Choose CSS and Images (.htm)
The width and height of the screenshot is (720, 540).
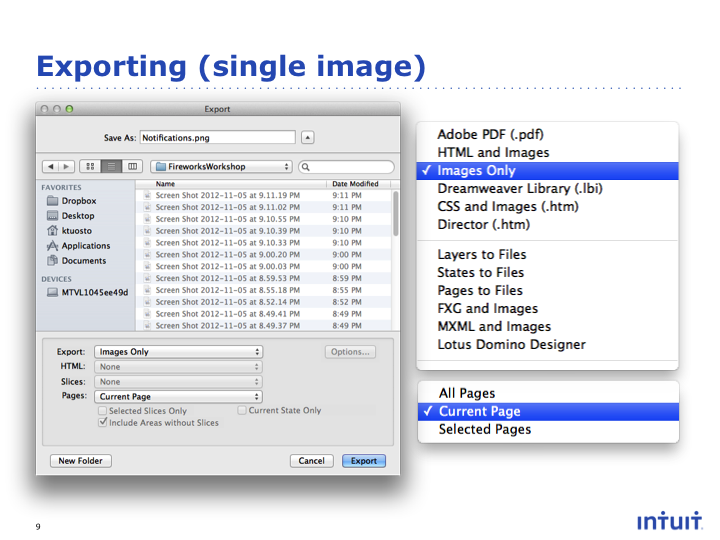(547, 206)
